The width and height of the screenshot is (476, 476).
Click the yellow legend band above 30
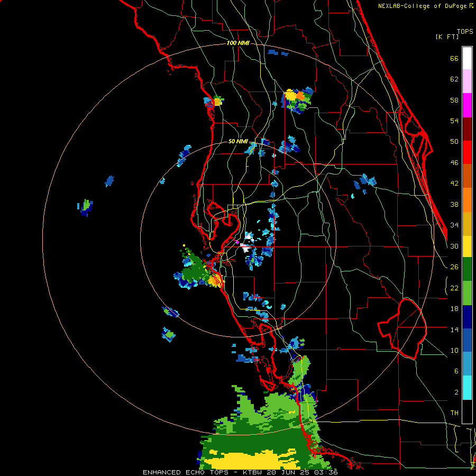point(467,246)
